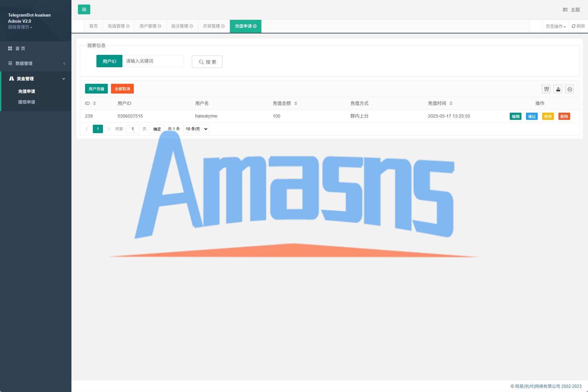The height and width of the screenshot is (392, 588).
Task: Select 充值申请 in the sidebar
Action: 27,92
